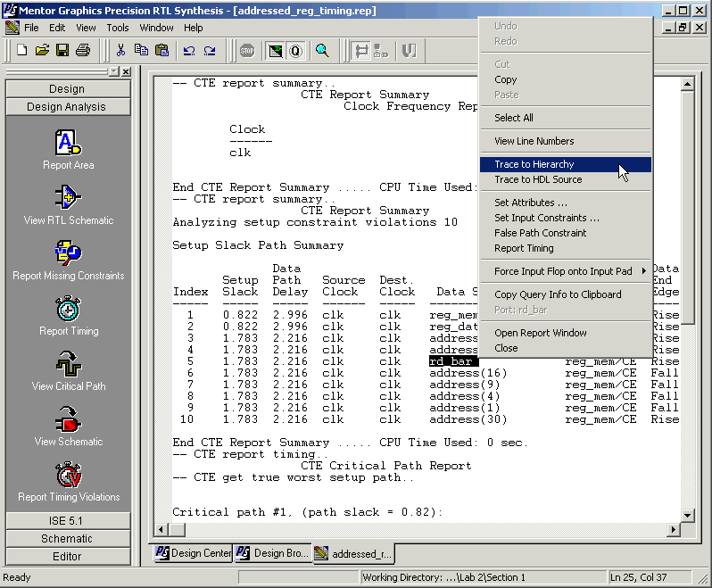Click the Stop sign toolbar icon
Viewport: 712px width, 588px height.
(x=247, y=50)
